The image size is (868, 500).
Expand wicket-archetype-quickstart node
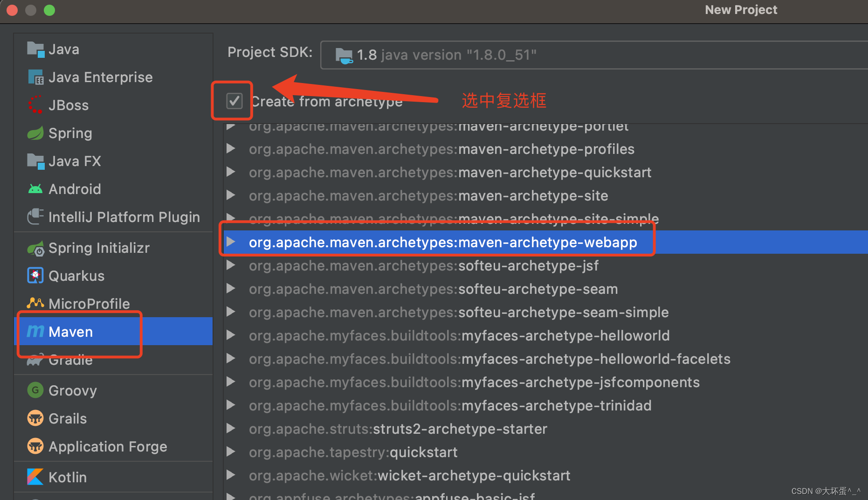[x=231, y=475]
